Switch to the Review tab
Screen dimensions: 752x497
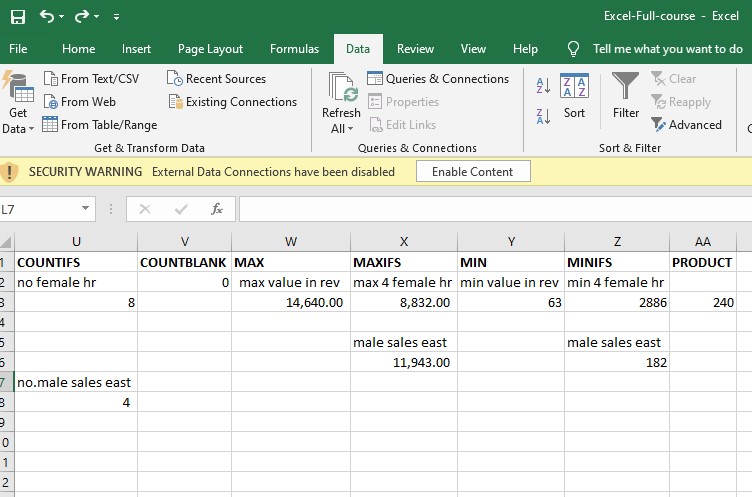click(415, 49)
